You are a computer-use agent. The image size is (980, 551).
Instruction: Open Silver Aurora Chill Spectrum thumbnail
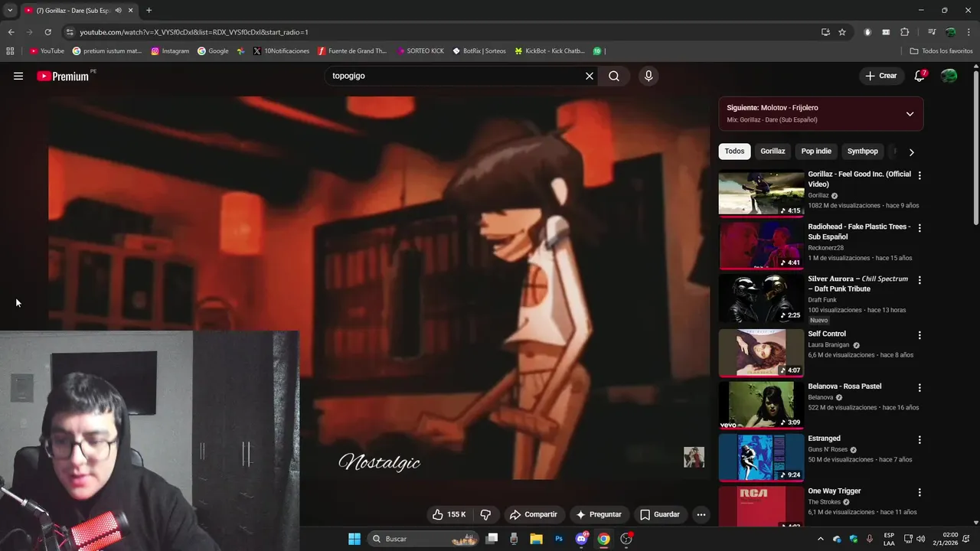coord(761,298)
